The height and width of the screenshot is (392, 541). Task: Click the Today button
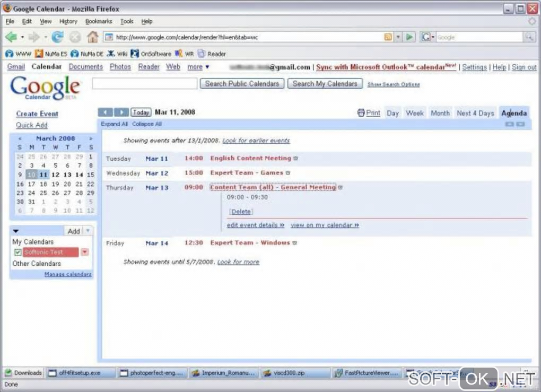tap(141, 112)
